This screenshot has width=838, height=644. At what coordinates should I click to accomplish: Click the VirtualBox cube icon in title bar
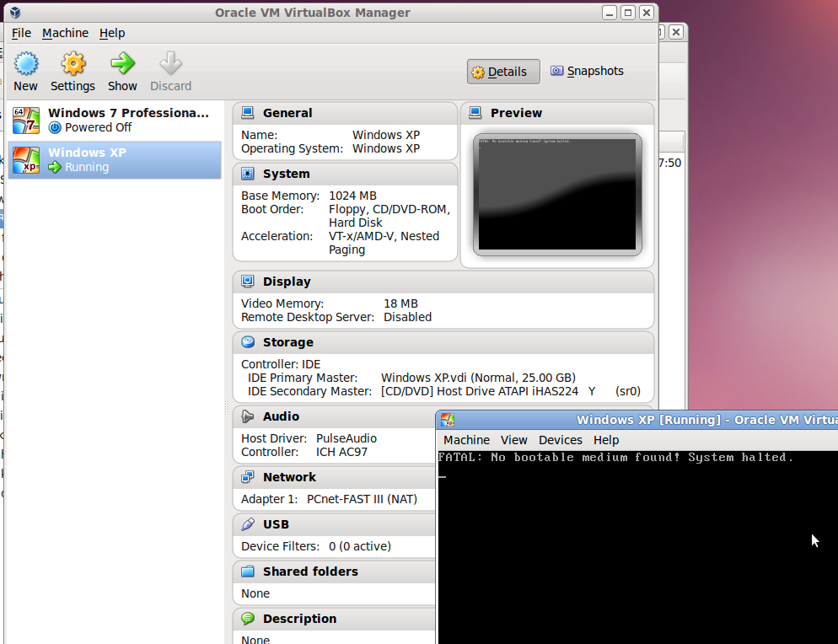point(15,13)
